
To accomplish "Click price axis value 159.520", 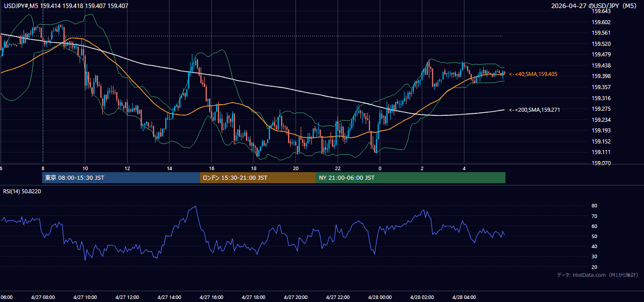I will pos(602,44).
